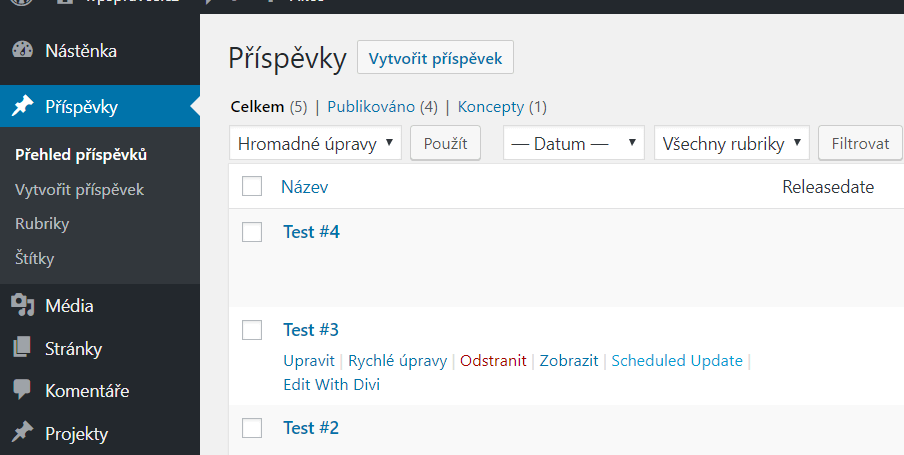Expand the Datum filter dropdown

pyautogui.click(x=574, y=143)
